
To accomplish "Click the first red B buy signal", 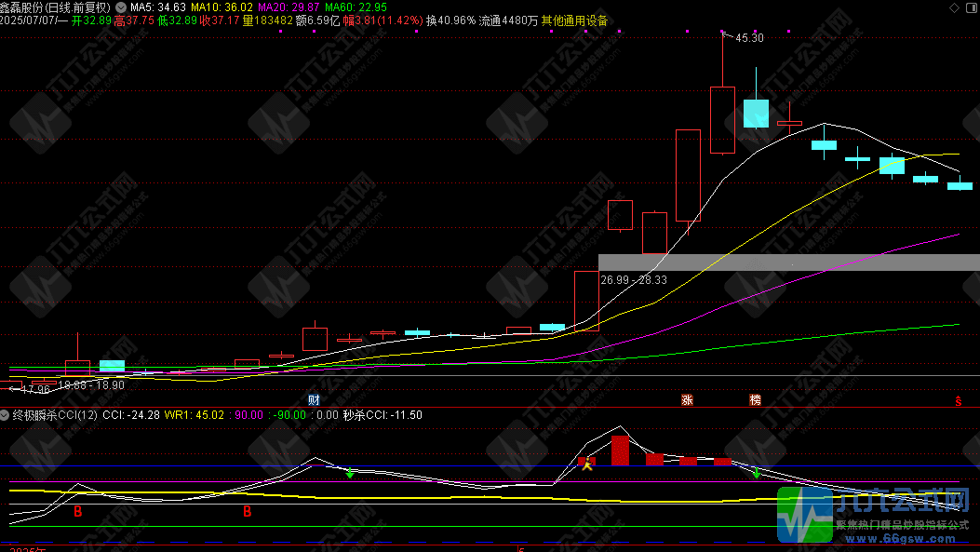I will point(78,512).
